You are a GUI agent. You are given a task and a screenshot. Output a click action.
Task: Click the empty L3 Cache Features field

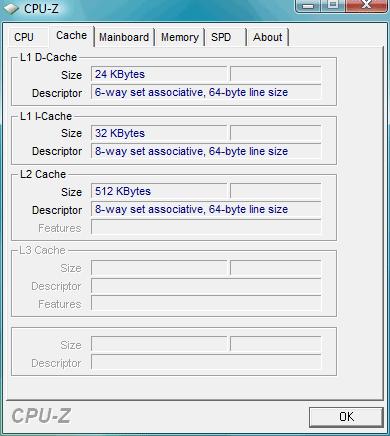coord(206,304)
